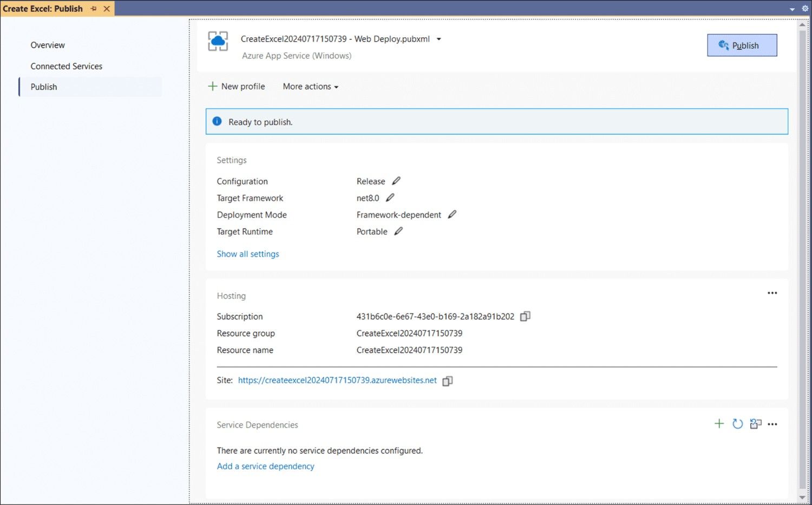Copy the subscription ID to clipboard
The height and width of the screenshot is (505, 812).
click(x=525, y=316)
